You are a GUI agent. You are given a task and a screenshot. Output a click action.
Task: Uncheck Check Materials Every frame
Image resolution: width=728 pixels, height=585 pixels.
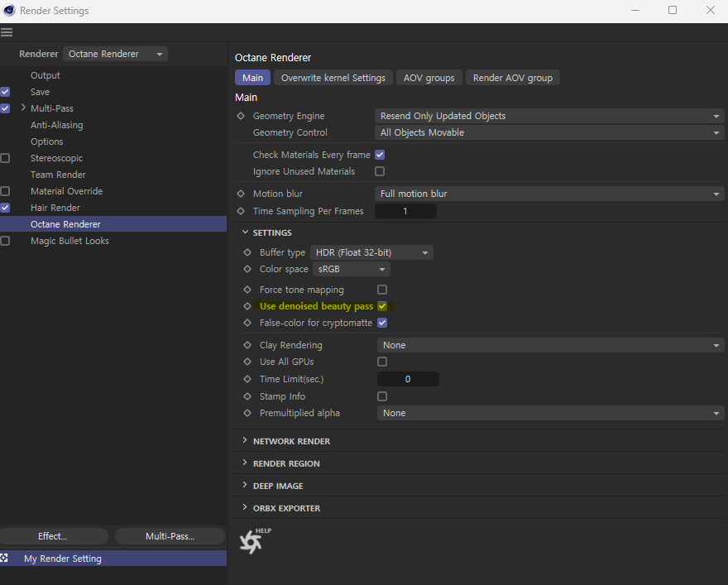coord(380,155)
